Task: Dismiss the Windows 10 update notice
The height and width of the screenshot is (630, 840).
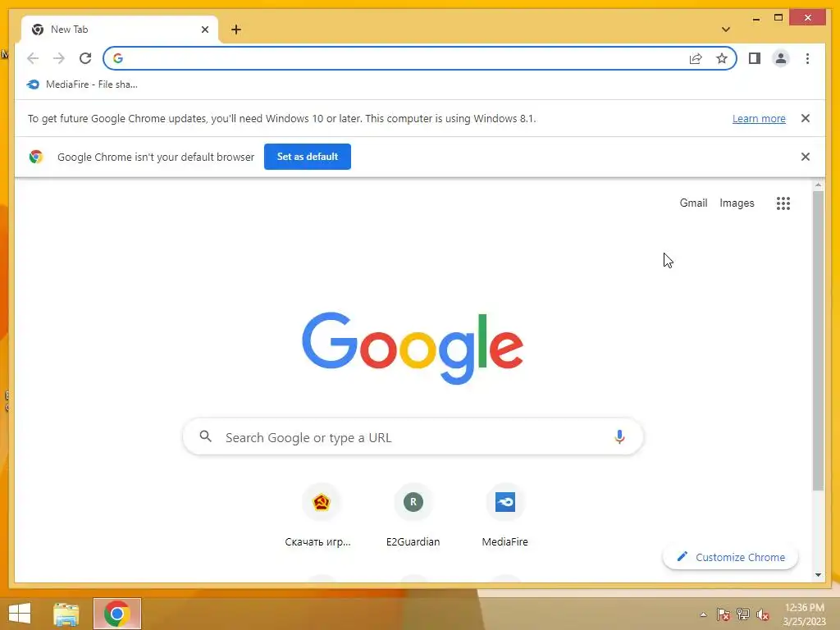Action: pyautogui.click(x=806, y=118)
